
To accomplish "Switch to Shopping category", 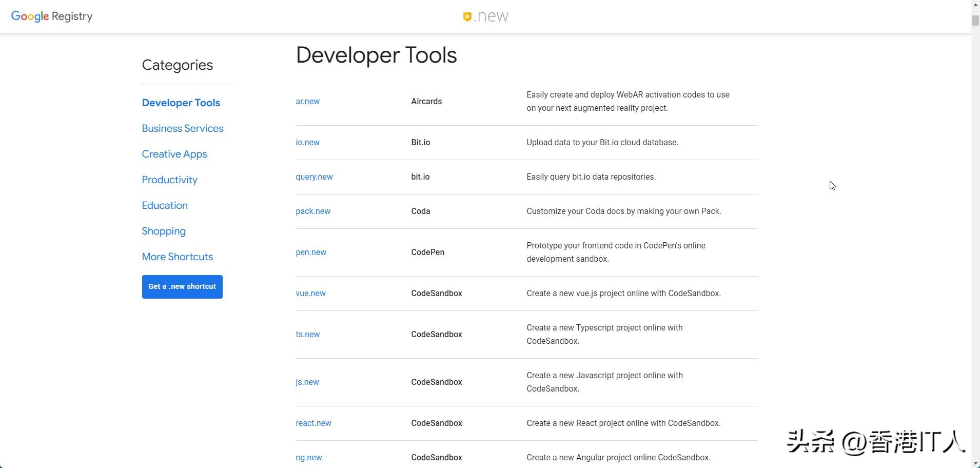I will tap(164, 231).
